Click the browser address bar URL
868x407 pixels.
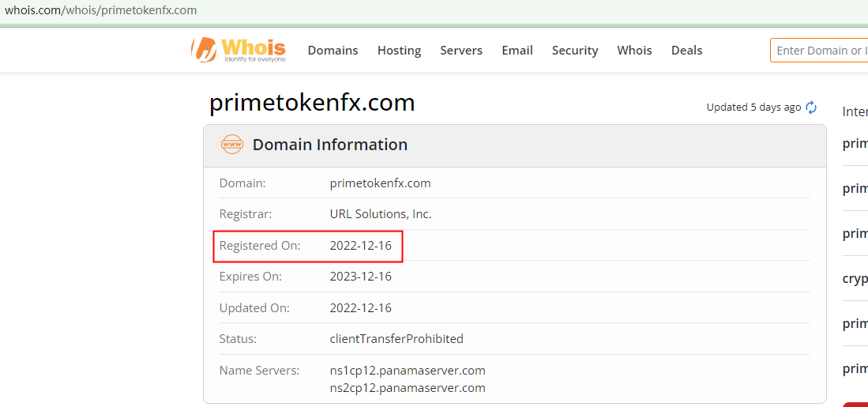click(x=101, y=10)
